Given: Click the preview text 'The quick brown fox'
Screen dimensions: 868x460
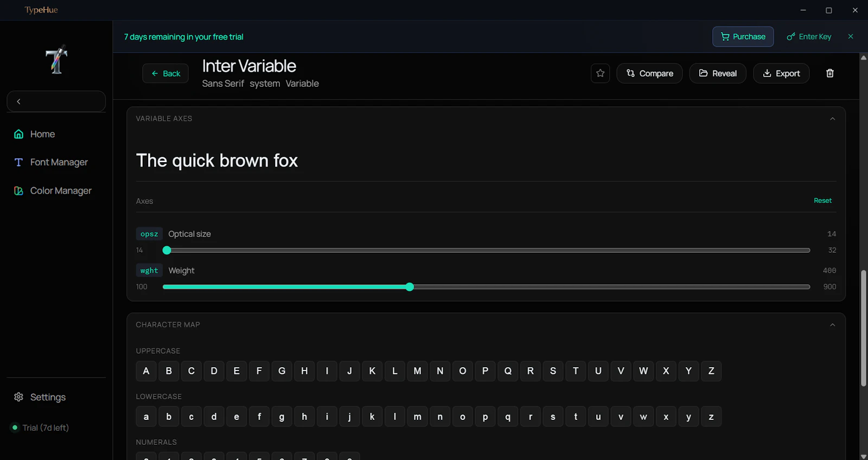Looking at the screenshot, I should (x=217, y=161).
